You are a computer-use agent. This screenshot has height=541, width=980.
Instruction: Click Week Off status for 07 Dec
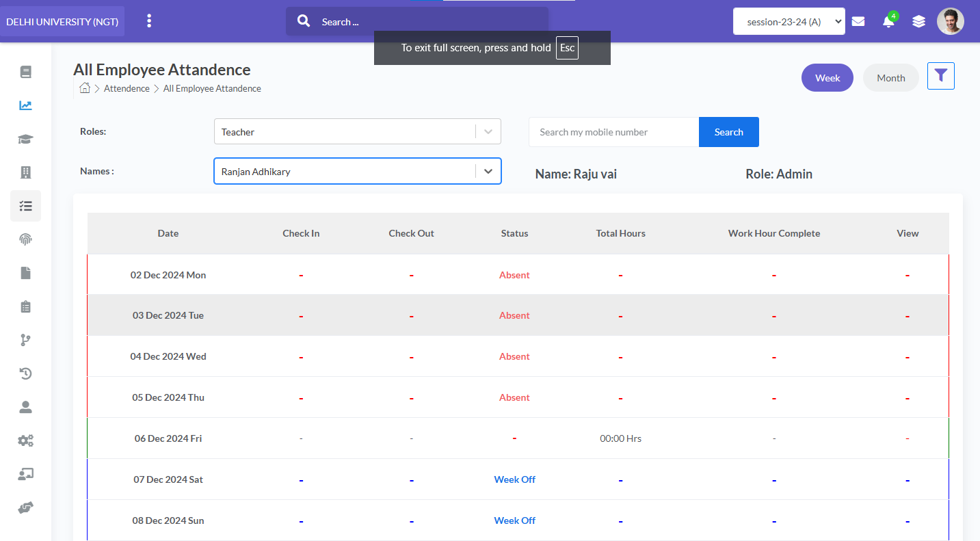[515, 479]
